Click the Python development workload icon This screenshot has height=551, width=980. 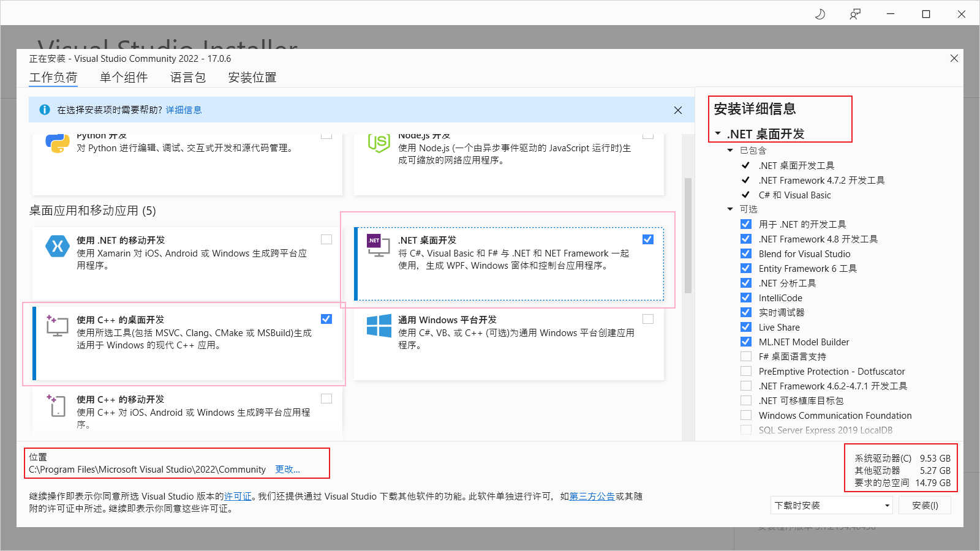(58, 143)
